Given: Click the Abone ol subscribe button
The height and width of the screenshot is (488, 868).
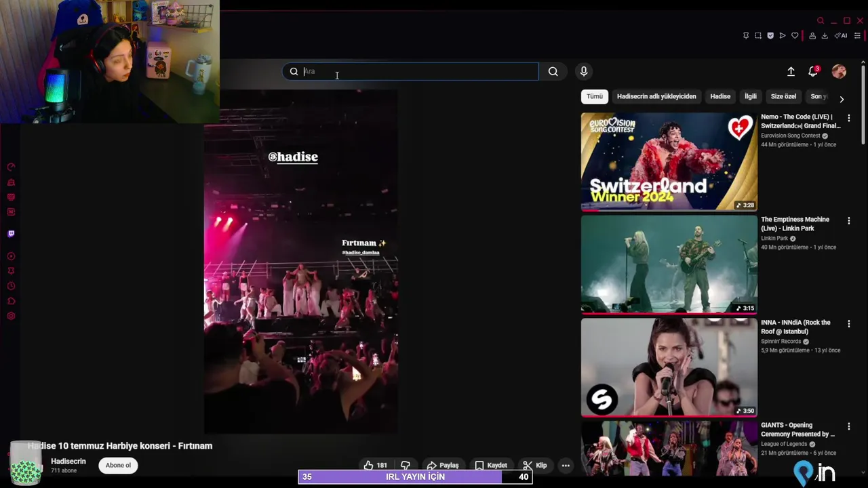Looking at the screenshot, I should (x=118, y=465).
